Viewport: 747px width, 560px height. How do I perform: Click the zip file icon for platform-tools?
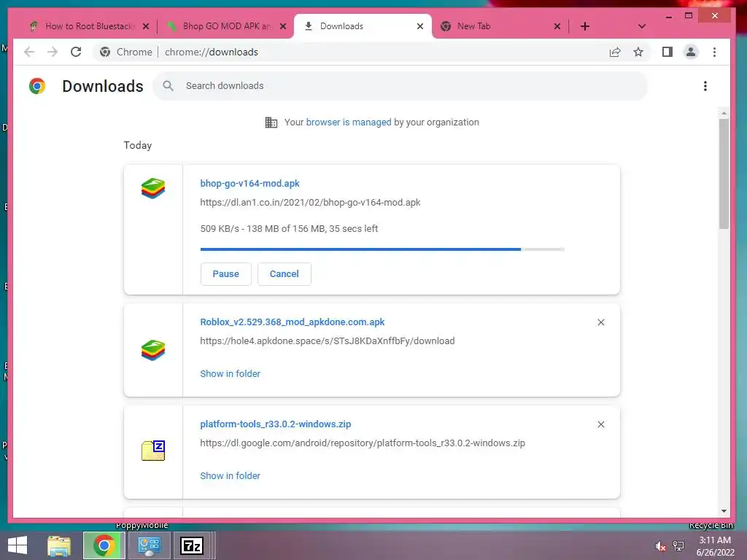tap(153, 451)
